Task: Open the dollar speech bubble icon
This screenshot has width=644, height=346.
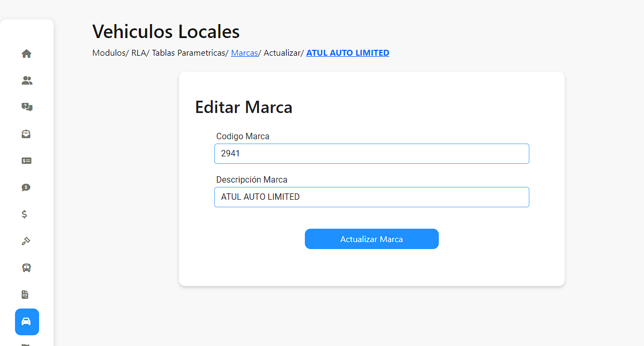Action: [x=26, y=187]
